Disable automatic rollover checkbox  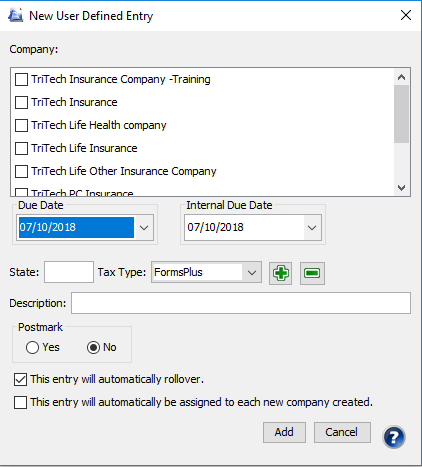pos(20,379)
